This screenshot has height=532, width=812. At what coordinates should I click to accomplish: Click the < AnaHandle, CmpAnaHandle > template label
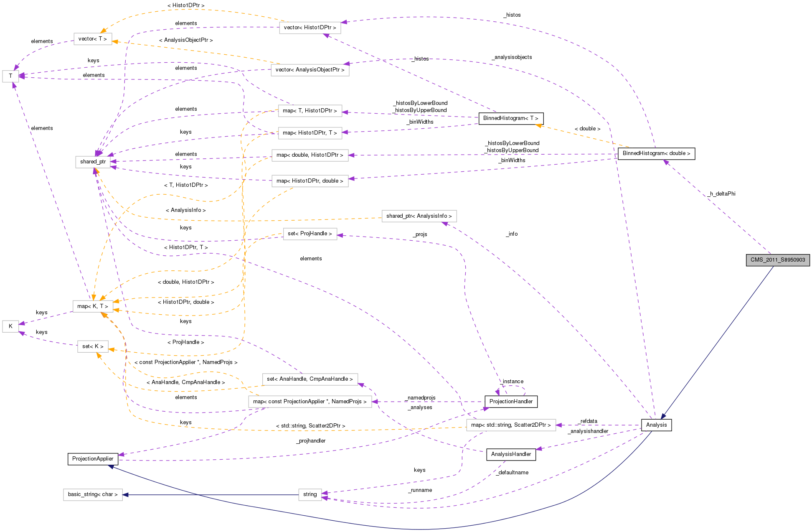click(186, 382)
